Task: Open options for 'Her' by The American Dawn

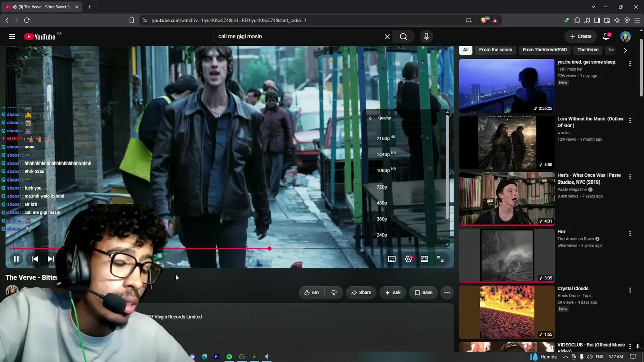Action: (630, 233)
